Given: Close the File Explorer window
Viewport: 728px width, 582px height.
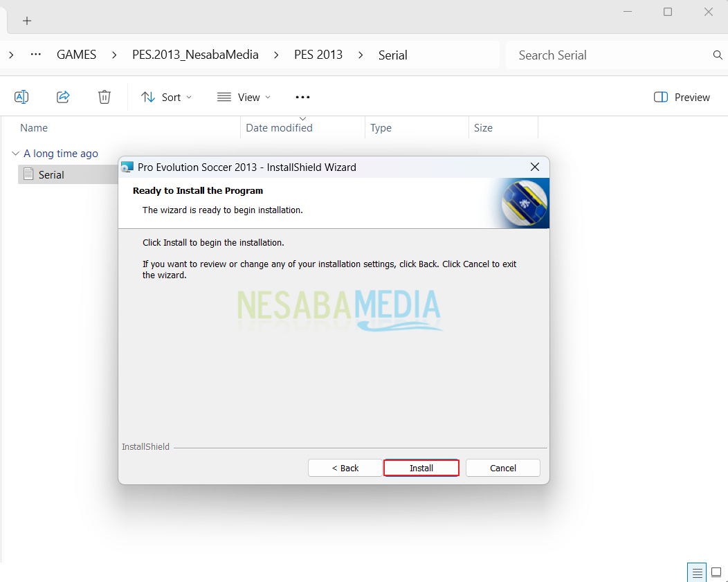Looking at the screenshot, I should click(x=709, y=12).
